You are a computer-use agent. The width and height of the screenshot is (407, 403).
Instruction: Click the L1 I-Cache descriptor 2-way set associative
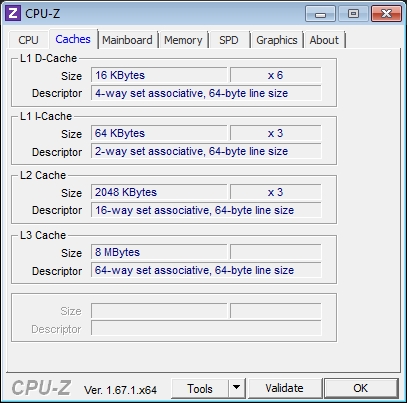point(206,151)
